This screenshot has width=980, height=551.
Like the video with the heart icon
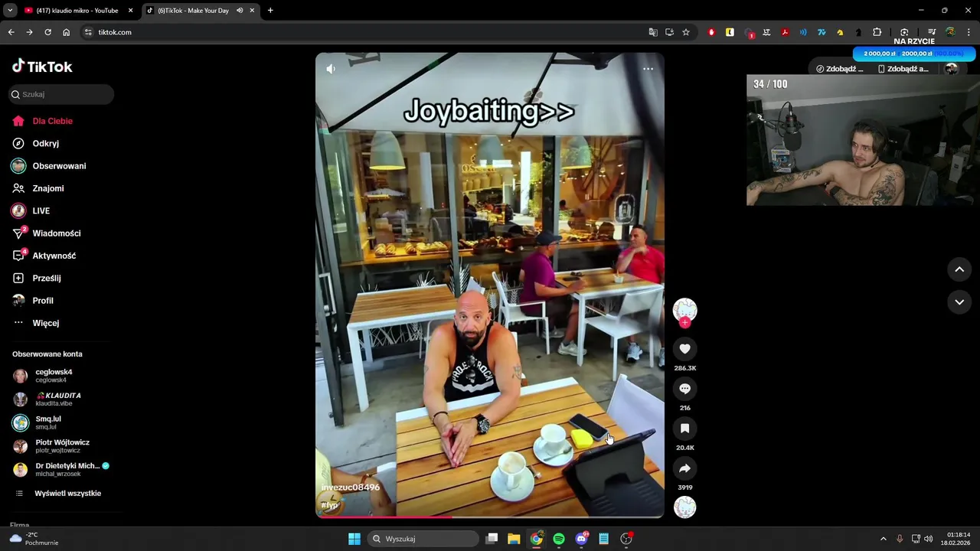point(684,349)
